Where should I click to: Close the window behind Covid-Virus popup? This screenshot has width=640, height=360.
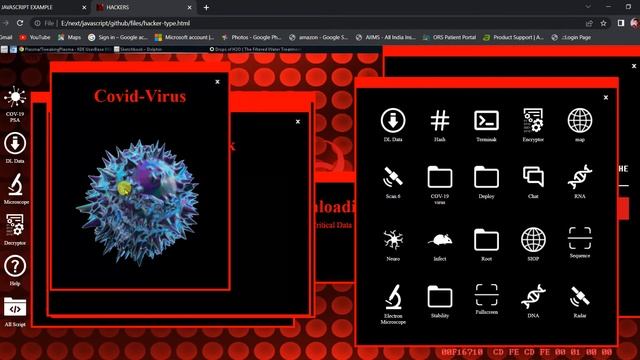(x=298, y=122)
